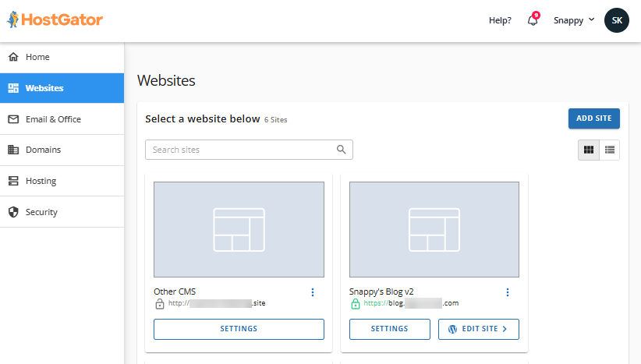Click EDIT SITE for Snappy's Blog v2
The width and height of the screenshot is (641, 364).
pos(479,329)
